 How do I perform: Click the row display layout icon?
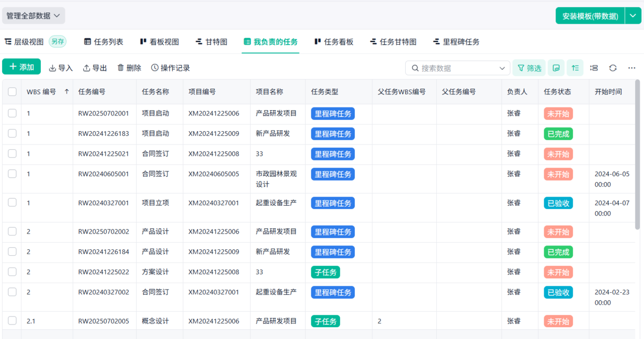click(x=594, y=68)
